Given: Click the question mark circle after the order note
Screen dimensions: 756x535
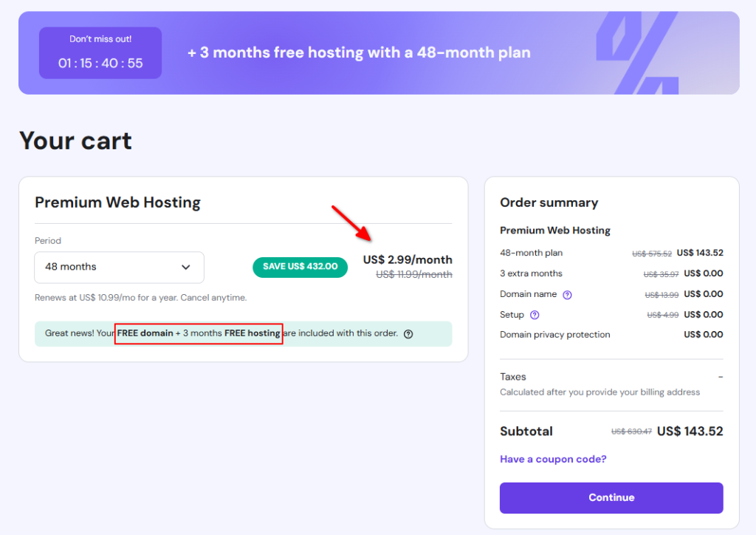Looking at the screenshot, I should pos(408,334).
